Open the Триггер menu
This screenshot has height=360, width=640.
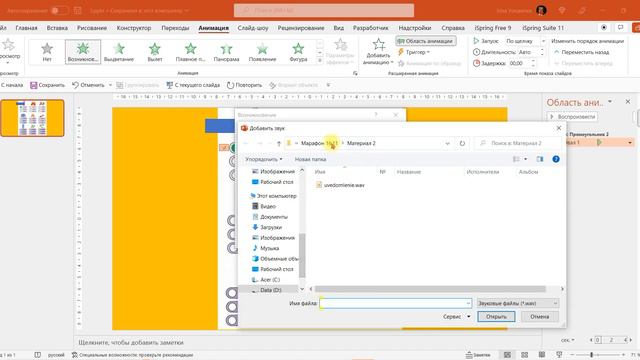pos(414,52)
